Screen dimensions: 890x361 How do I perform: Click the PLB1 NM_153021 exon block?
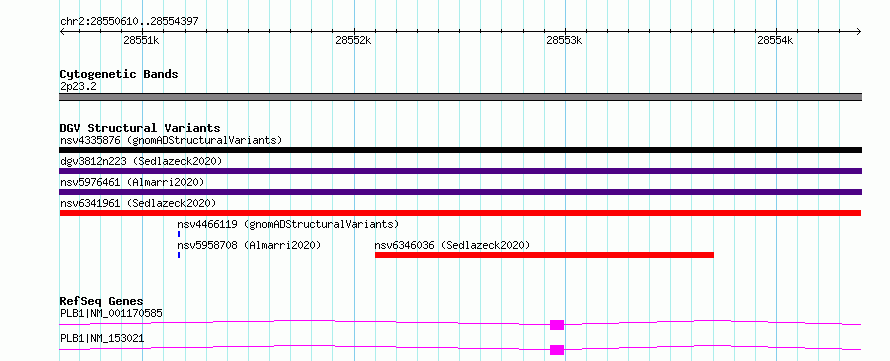click(557, 350)
